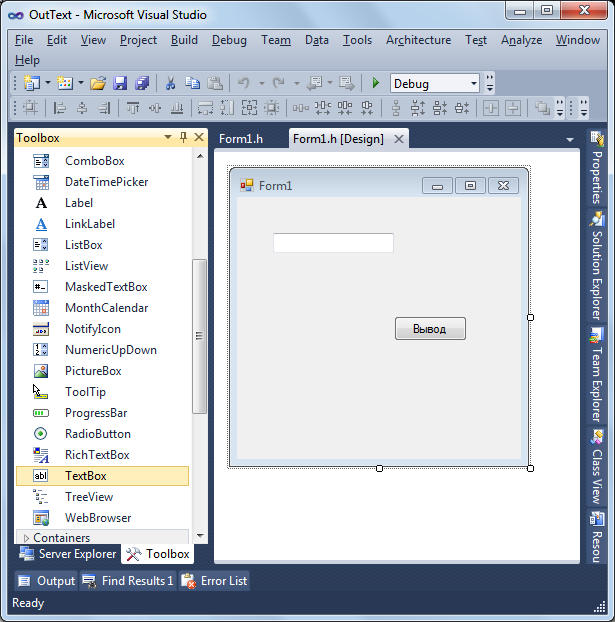Select the ProgressBar control in Toolbox

[102, 413]
